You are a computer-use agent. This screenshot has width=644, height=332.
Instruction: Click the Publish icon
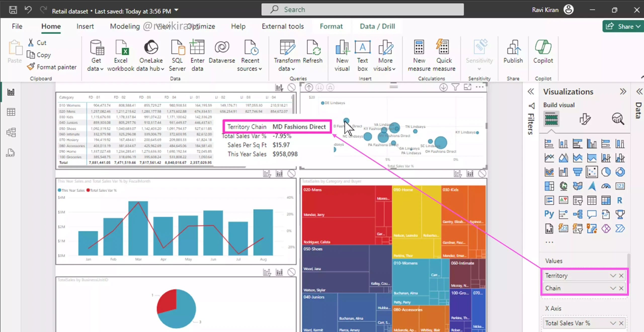pos(513,47)
